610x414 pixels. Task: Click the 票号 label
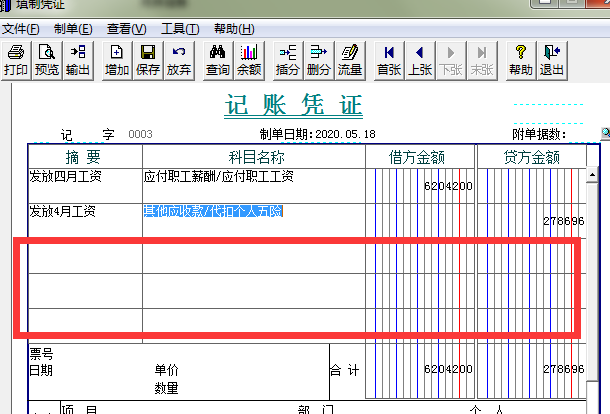point(41,354)
